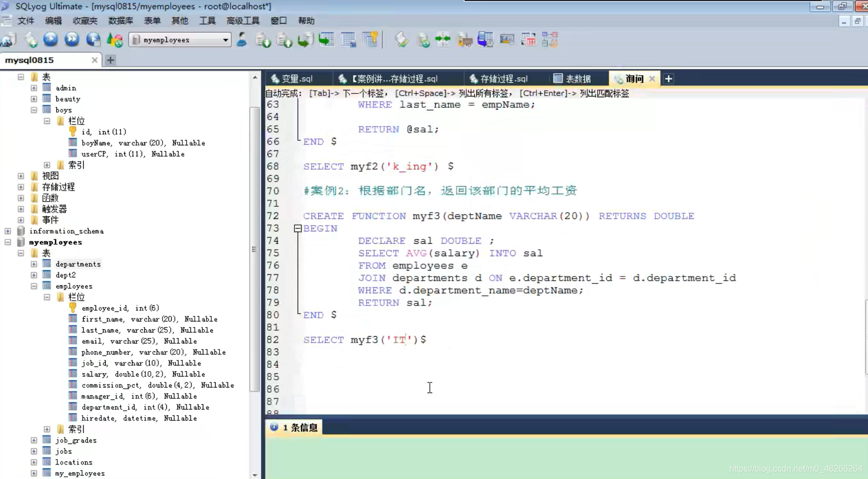Open scheduled backup monitor icon
This screenshot has width=868, height=479.
coord(486,40)
